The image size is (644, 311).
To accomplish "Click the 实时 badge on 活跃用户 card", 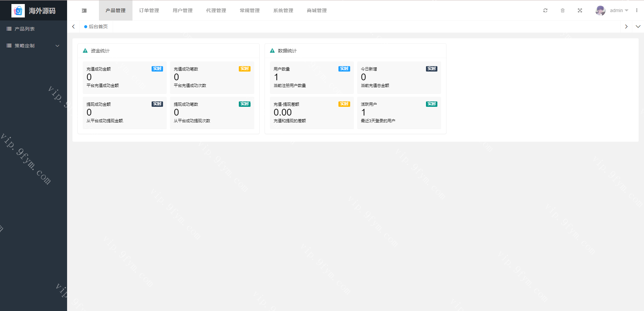I will tap(431, 104).
